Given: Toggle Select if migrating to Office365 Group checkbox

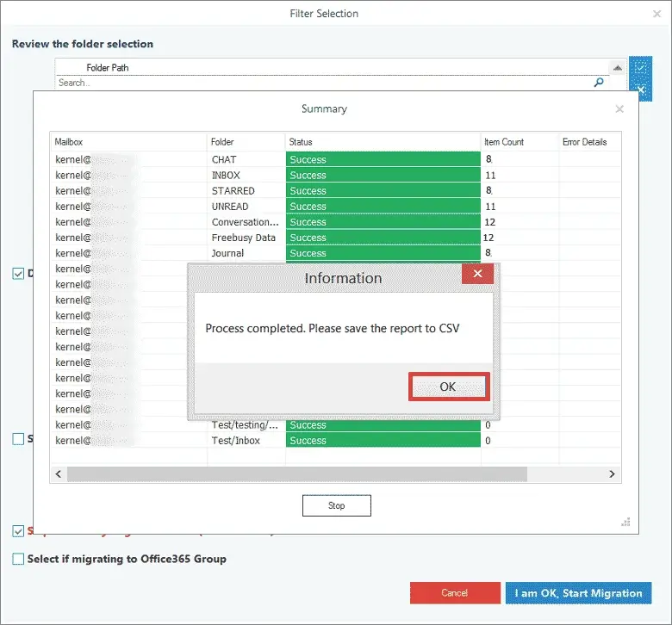Looking at the screenshot, I should coord(18,559).
